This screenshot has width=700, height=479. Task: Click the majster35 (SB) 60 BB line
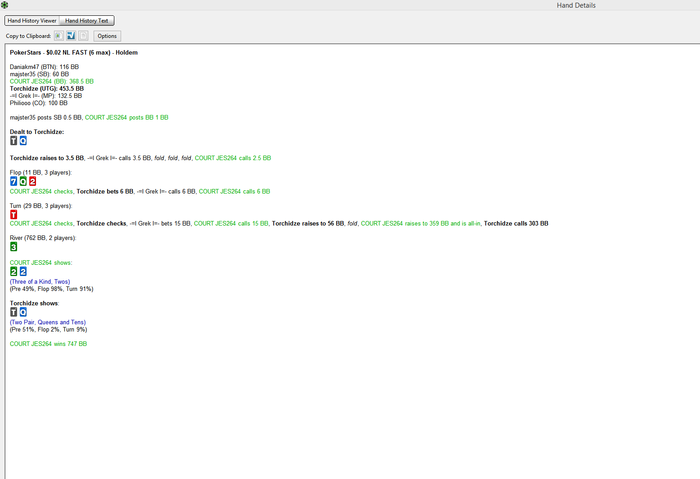pos(39,74)
